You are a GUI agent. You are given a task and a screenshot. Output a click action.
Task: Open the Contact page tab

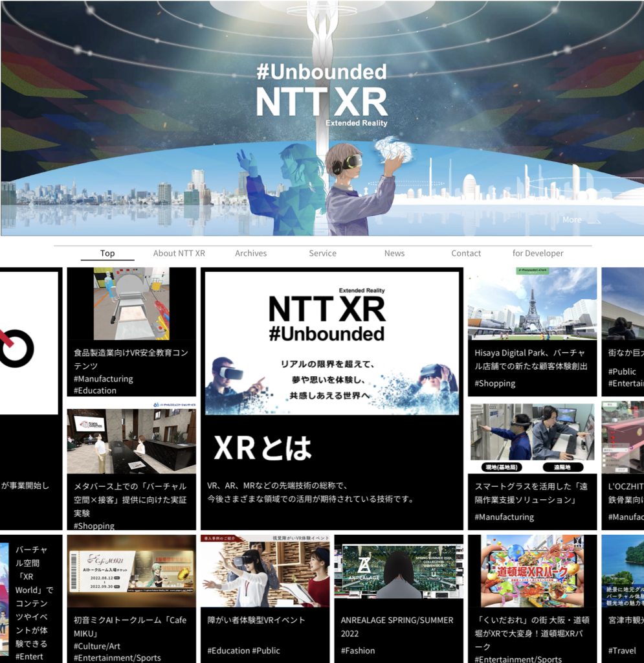coord(466,253)
